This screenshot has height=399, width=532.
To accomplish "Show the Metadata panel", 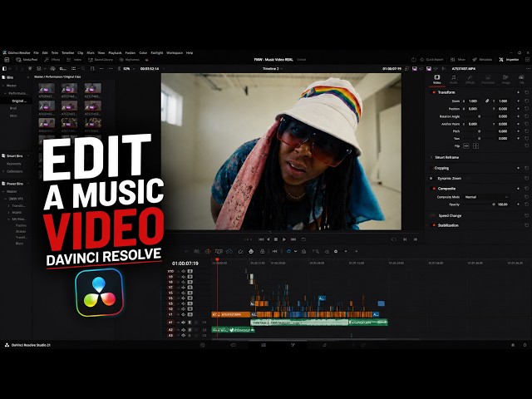I will [482, 60].
